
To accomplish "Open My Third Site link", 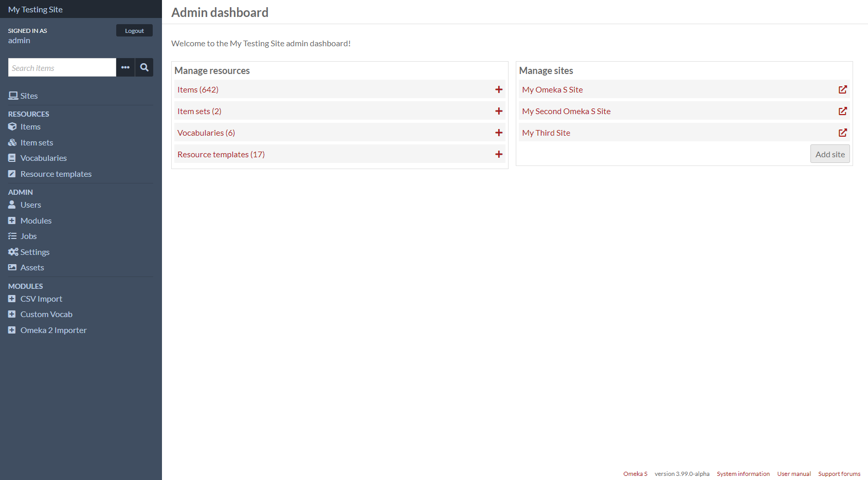I will (x=546, y=133).
